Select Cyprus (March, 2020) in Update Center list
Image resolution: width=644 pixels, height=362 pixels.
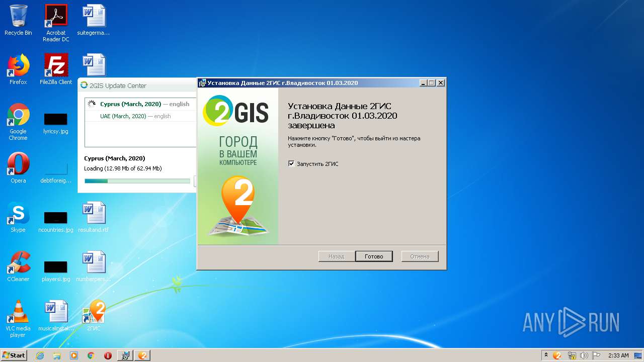(140, 104)
